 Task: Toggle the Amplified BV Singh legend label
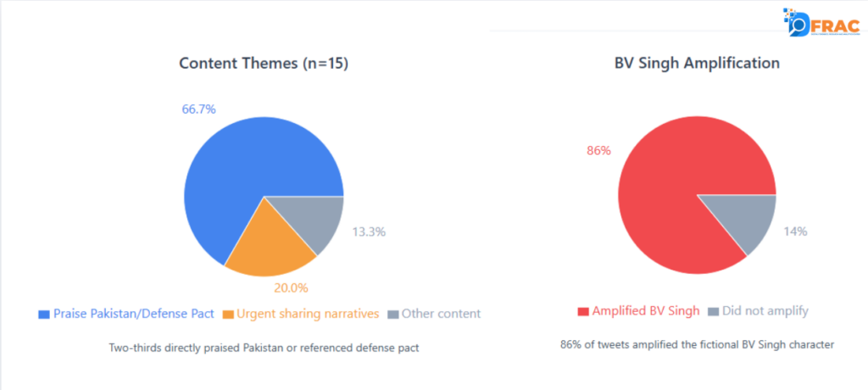(647, 311)
